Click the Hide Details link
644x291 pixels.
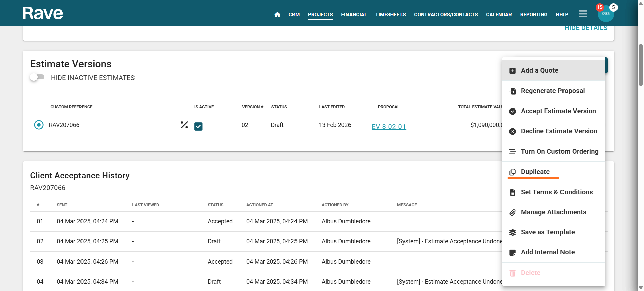coord(586,28)
